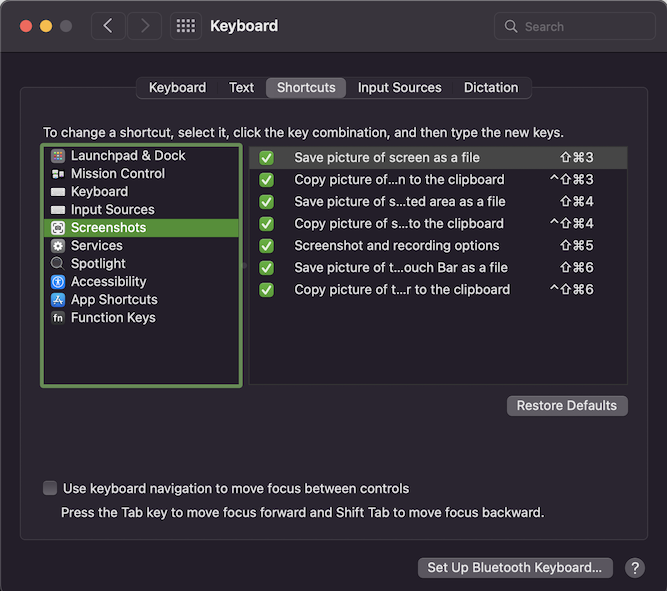Select the ⇧⌘4 key combination for the selected-area shortcut
This screenshot has width=667, height=591.
click(x=577, y=202)
